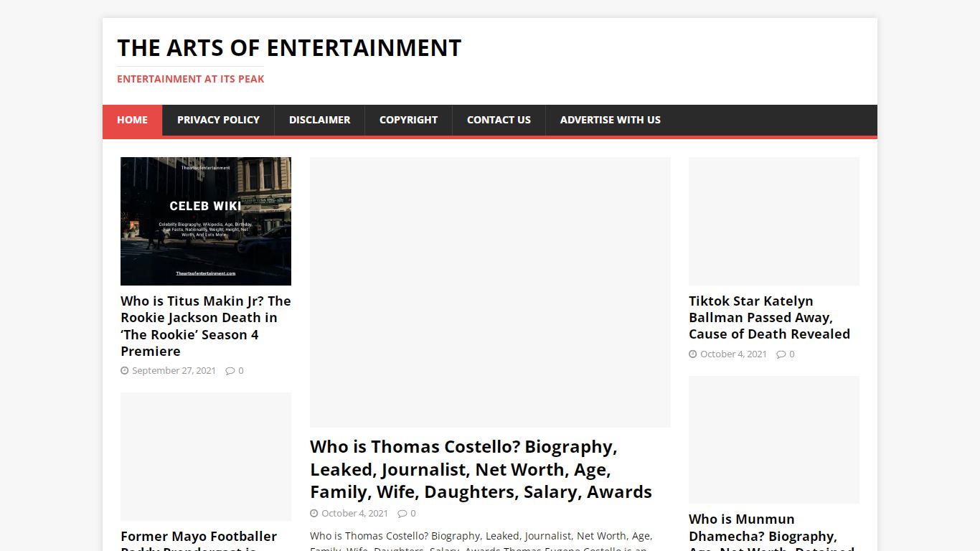Open the Celeb Wiki article thumbnail

coord(206,221)
